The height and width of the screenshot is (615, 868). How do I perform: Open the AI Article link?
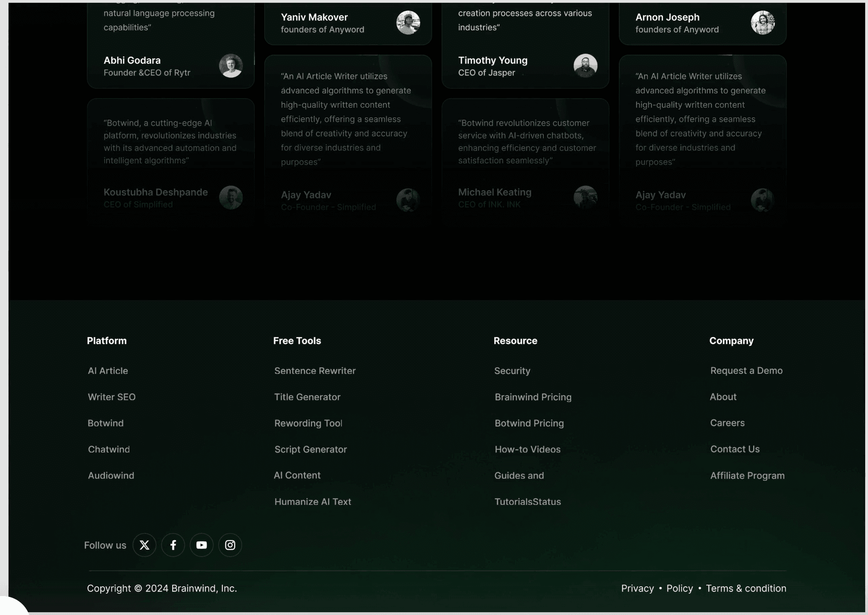pyautogui.click(x=108, y=371)
